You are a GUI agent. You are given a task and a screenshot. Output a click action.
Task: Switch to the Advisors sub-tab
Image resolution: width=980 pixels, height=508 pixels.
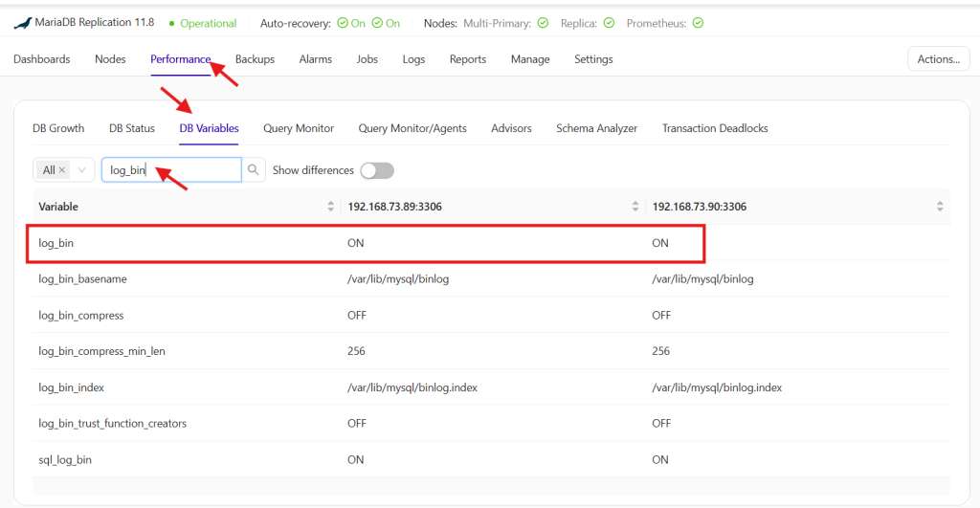click(x=511, y=128)
